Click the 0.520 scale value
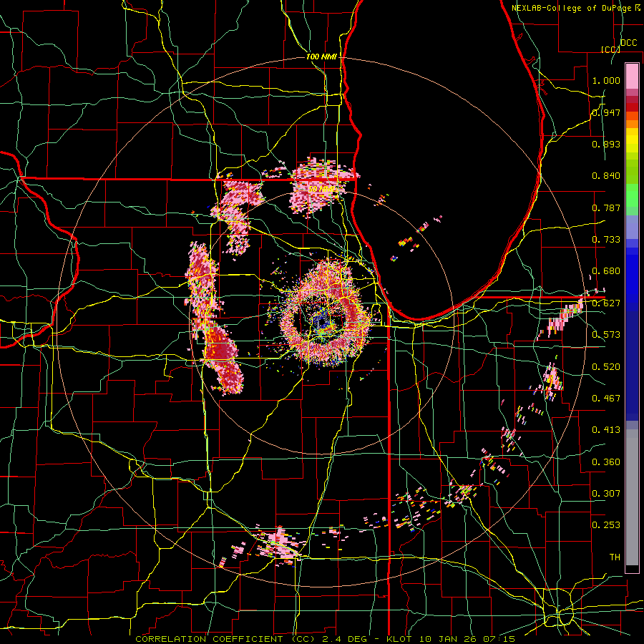 (x=606, y=367)
